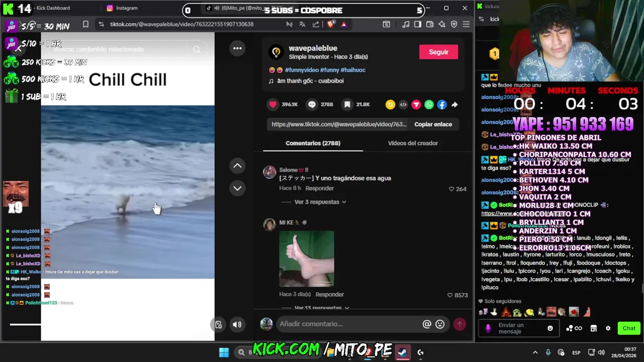Open taskbar volume speaker control
This screenshot has height=362, width=644.
[x=601, y=352]
